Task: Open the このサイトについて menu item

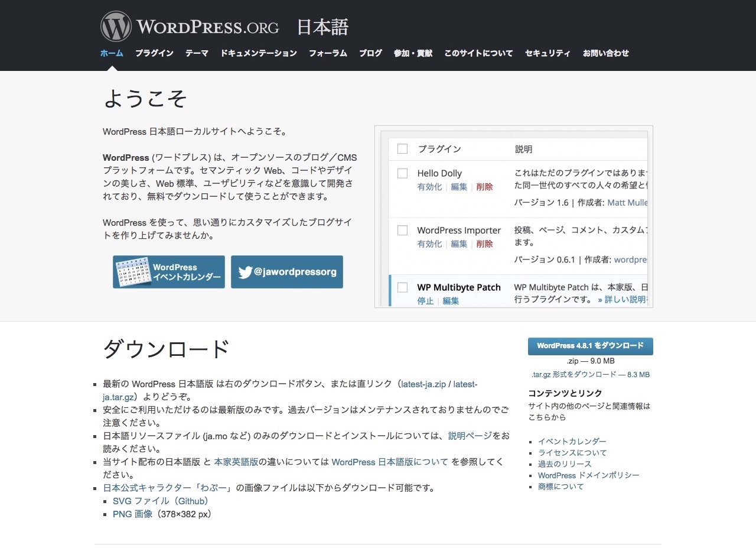Action: [478, 53]
